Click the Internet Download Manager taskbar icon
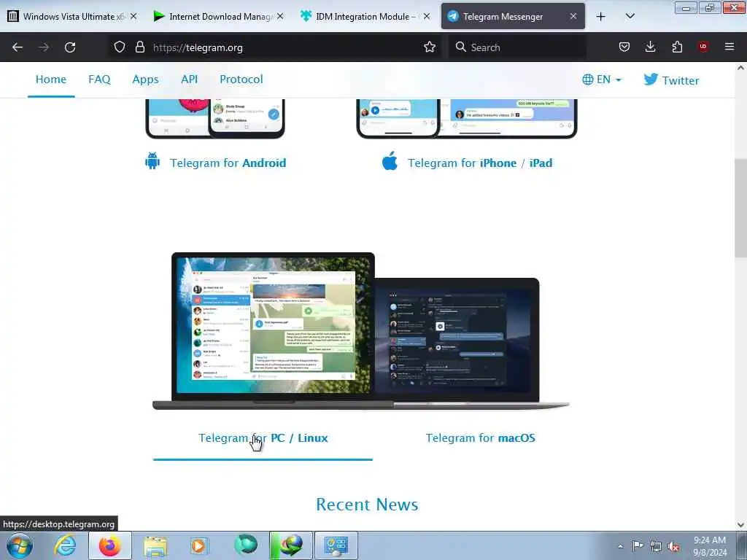Viewport: 747px width, 560px height. (x=290, y=545)
